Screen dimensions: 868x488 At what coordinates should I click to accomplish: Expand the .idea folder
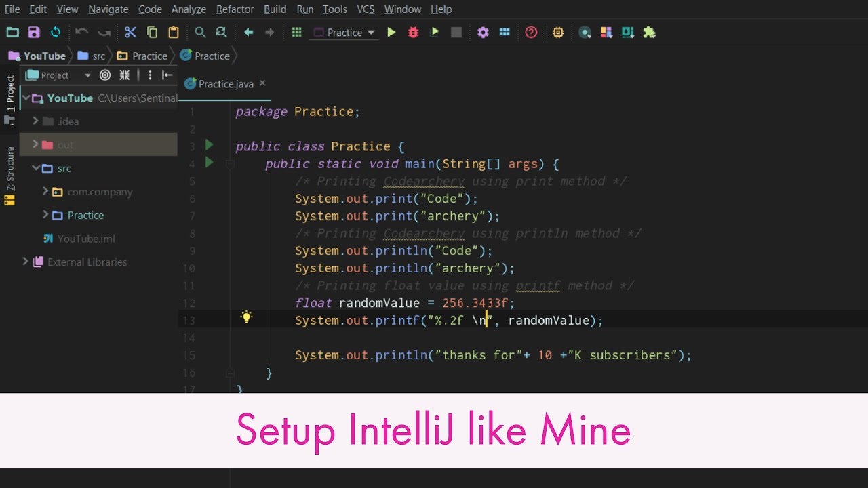pos(36,121)
